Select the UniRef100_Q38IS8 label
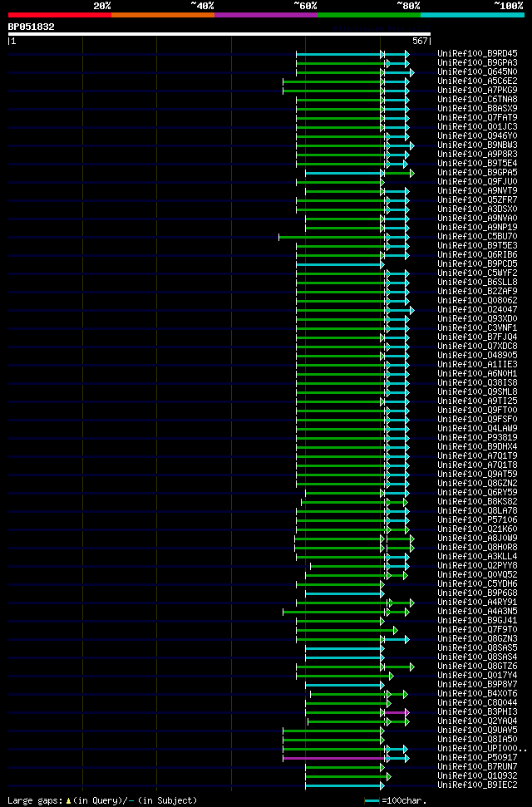This screenshot has height=807, width=532. click(477, 382)
